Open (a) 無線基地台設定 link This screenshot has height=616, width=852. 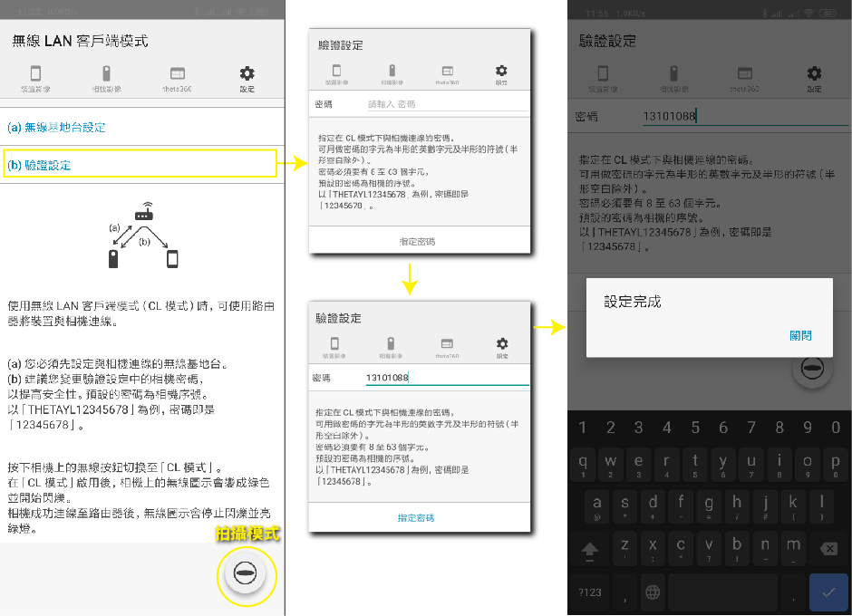pyautogui.click(x=56, y=127)
